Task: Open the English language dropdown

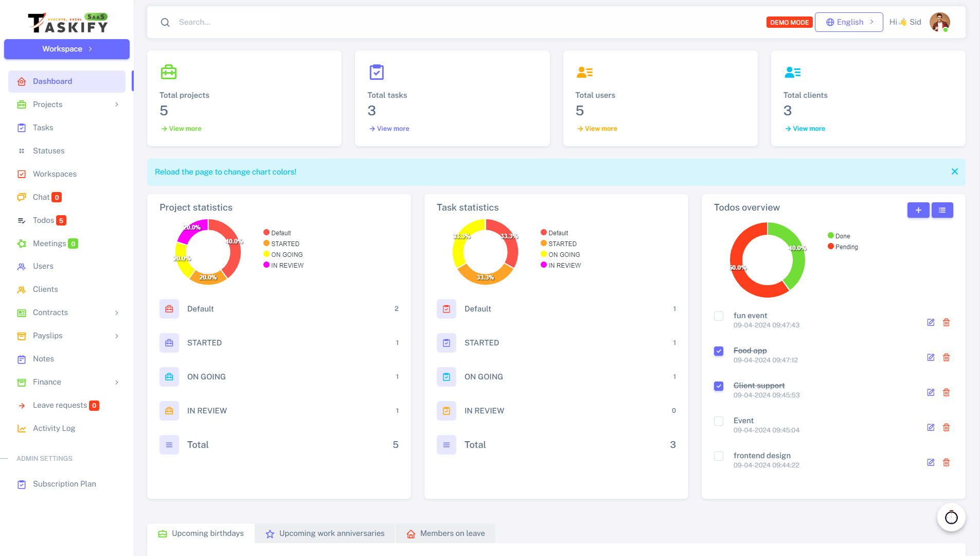Action: [849, 22]
